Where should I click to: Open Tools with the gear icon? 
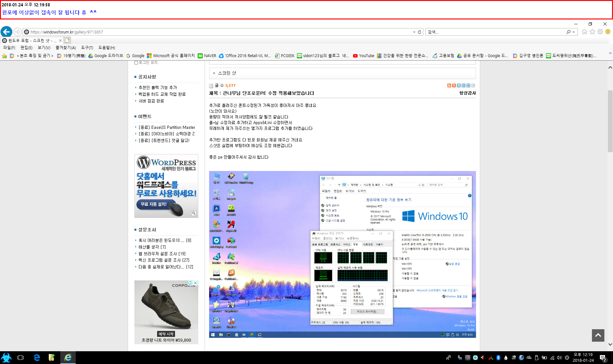coord(600,32)
